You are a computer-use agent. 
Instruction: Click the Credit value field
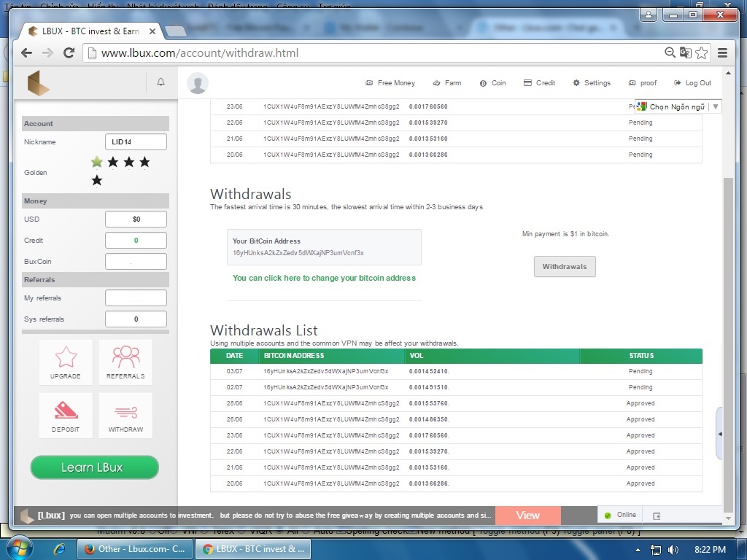tap(136, 241)
